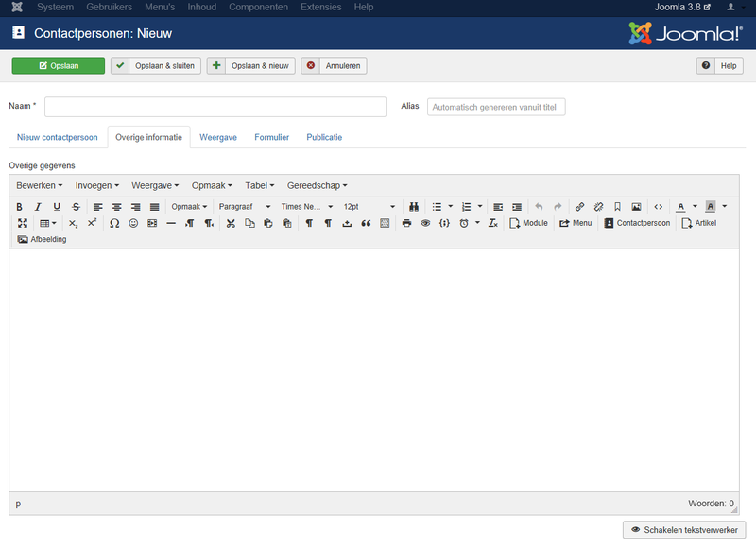Click Opslaan & sluiten button

(156, 66)
